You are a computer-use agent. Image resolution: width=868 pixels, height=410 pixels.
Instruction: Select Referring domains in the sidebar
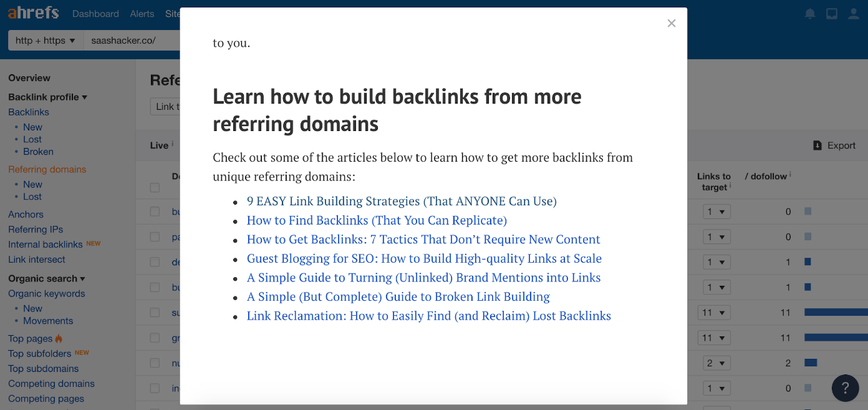coord(47,170)
